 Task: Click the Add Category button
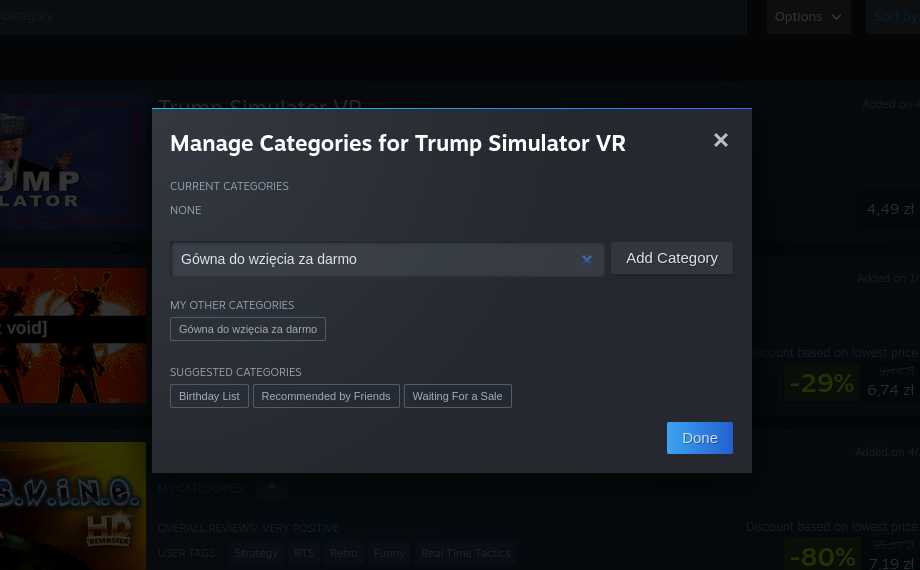(672, 258)
